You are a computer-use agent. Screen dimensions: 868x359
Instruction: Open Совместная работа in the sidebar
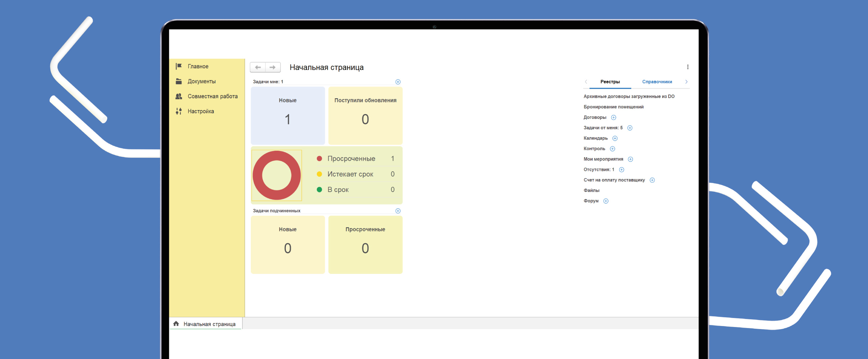[x=212, y=97]
